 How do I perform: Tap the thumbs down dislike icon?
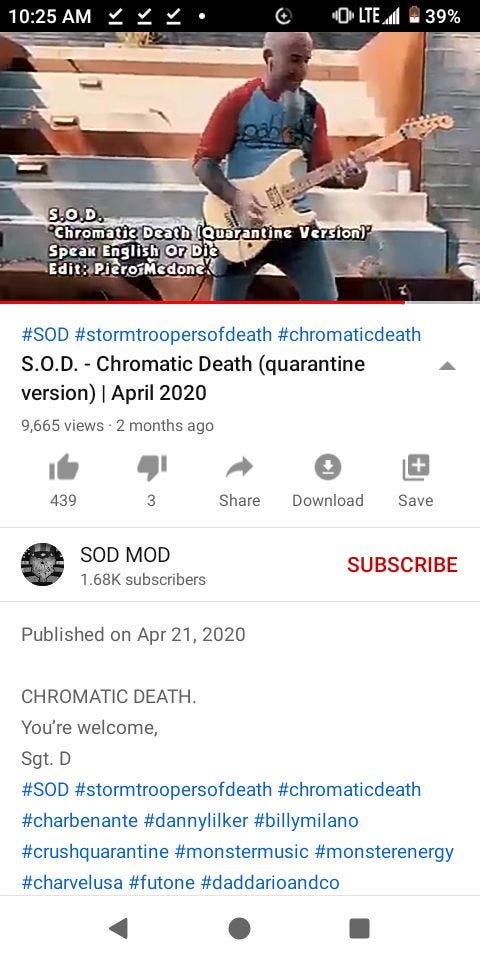pos(151,469)
